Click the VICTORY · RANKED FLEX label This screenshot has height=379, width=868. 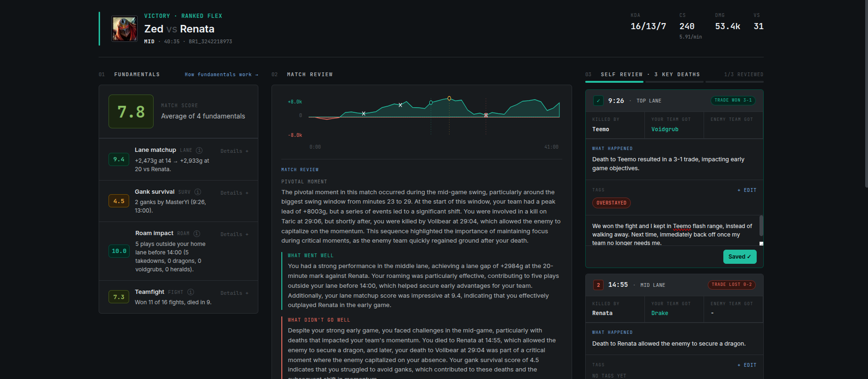(x=183, y=16)
